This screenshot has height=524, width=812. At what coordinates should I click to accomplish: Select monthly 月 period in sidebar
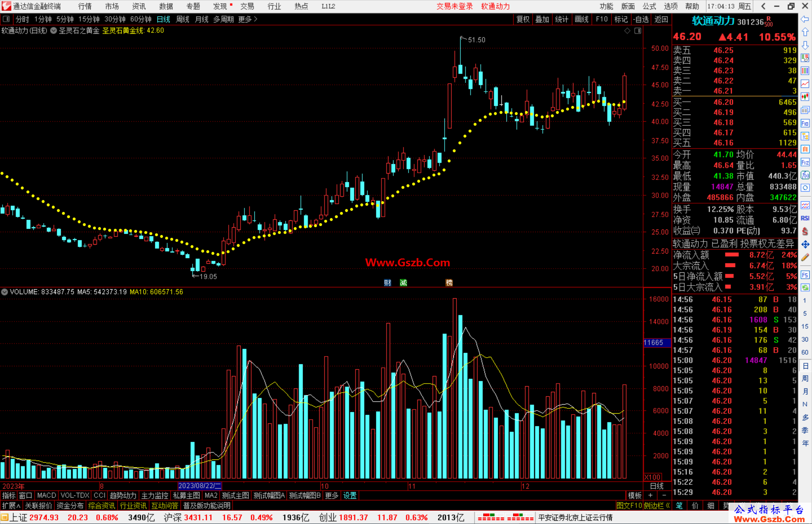coord(805,391)
